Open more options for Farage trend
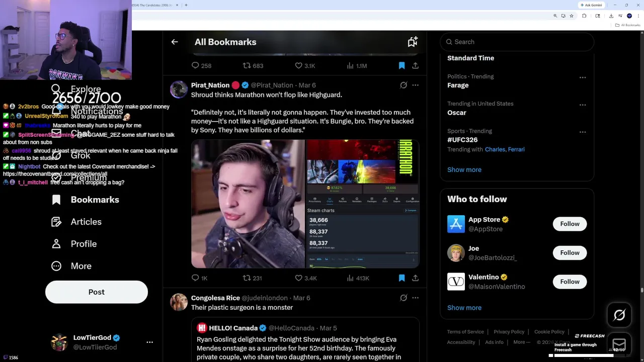This screenshot has width=644, height=362. 583,77
